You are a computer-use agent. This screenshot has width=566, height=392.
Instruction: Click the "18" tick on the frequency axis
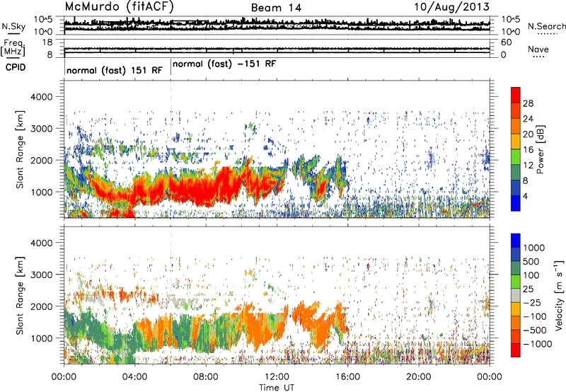pos(47,42)
